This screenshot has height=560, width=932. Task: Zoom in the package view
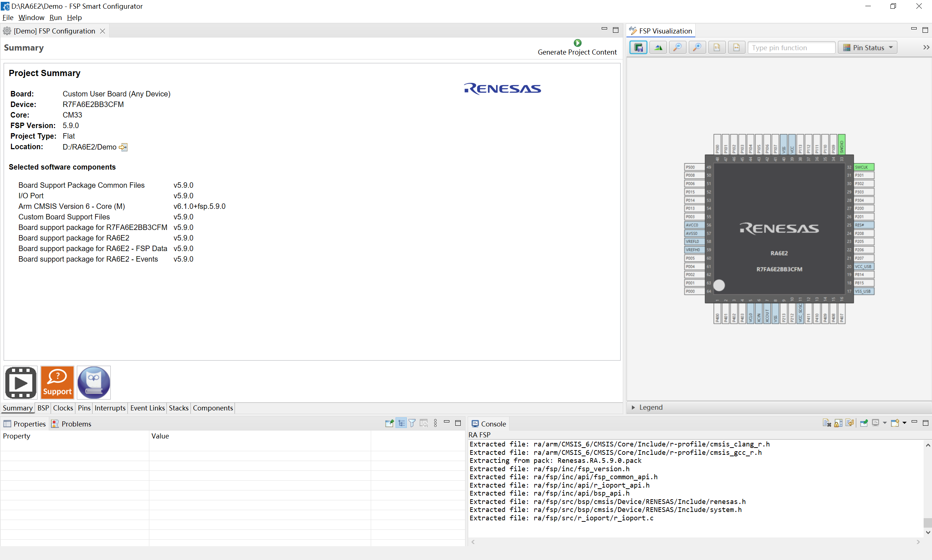[697, 48]
